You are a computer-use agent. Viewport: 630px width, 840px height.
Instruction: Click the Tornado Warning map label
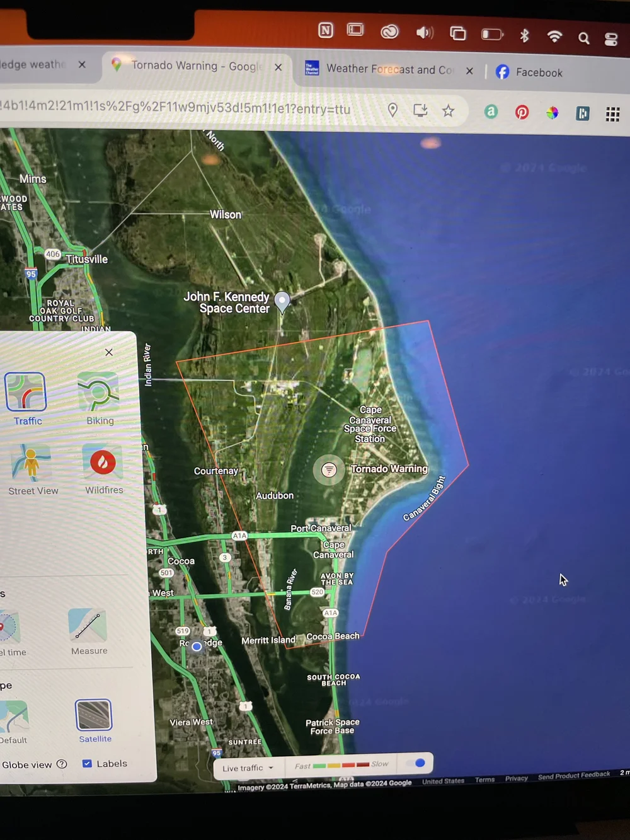click(389, 469)
